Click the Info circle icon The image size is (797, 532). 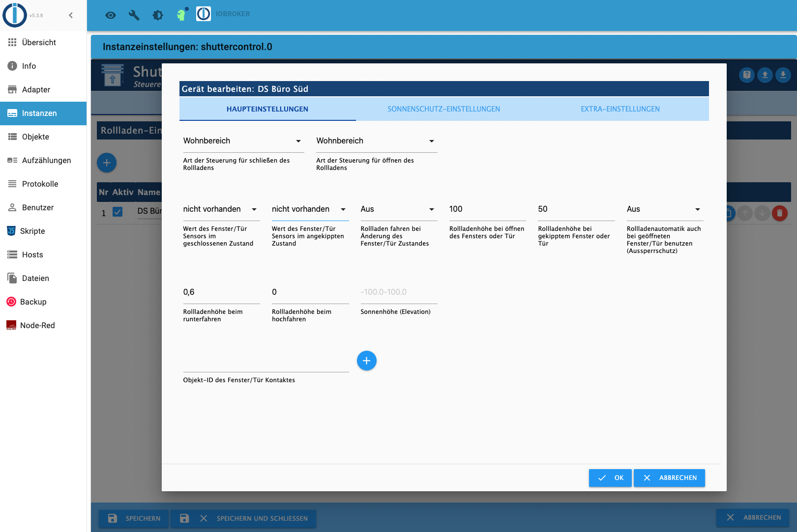[12, 66]
